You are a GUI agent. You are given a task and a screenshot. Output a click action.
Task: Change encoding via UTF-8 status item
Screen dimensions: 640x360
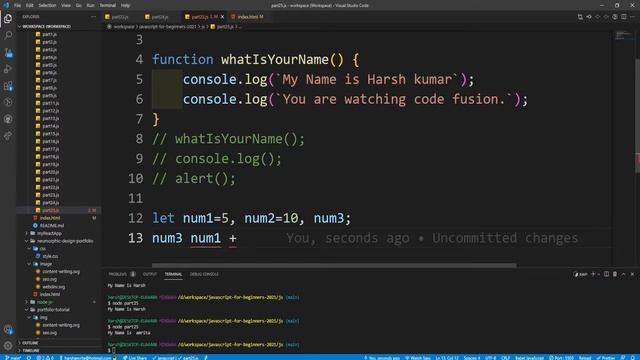pos(491,358)
